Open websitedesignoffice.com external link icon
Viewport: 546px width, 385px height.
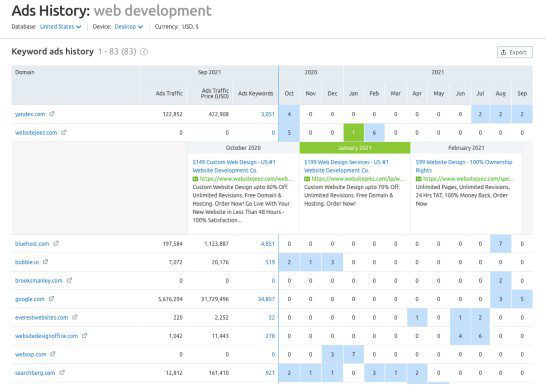pyautogui.click(x=85, y=336)
